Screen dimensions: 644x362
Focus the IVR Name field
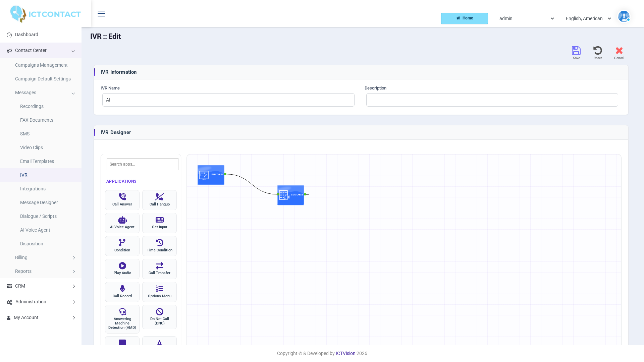point(228,100)
